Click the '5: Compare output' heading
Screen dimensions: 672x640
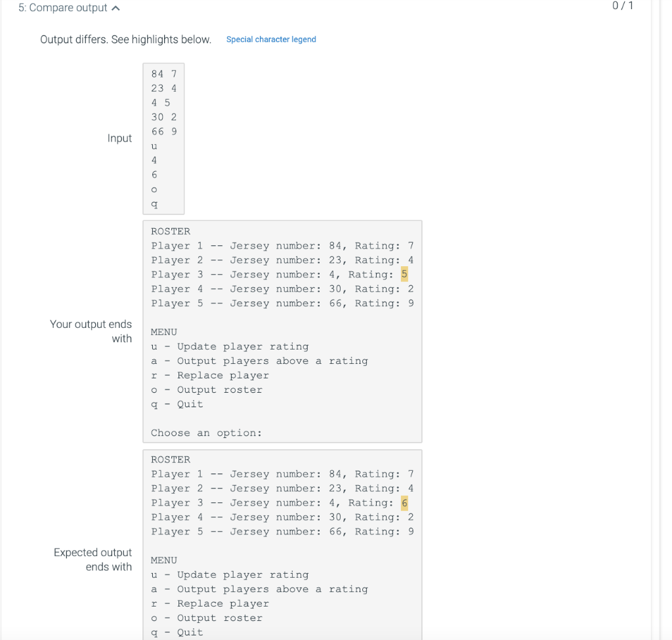[x=62, y=7]
